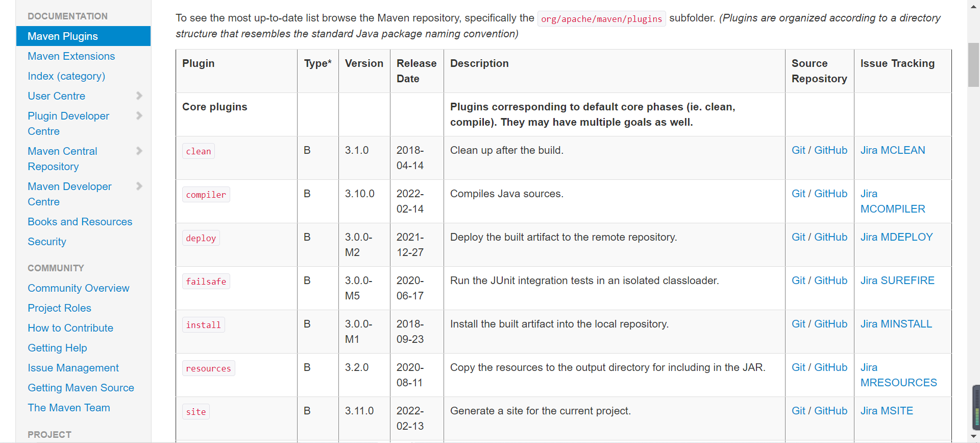Screen dimensions: 980x443
Task: Open the clean plugin link
Action: [x=199, y=151]
